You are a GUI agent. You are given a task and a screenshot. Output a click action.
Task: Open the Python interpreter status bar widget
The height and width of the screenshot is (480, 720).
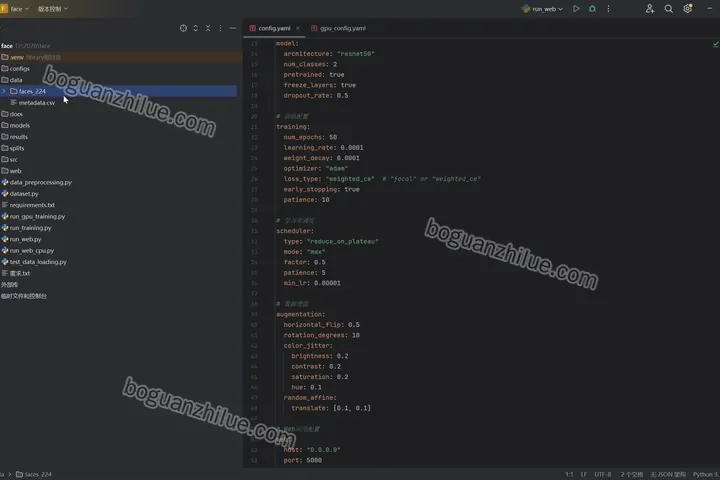click(x=706, y=474)
